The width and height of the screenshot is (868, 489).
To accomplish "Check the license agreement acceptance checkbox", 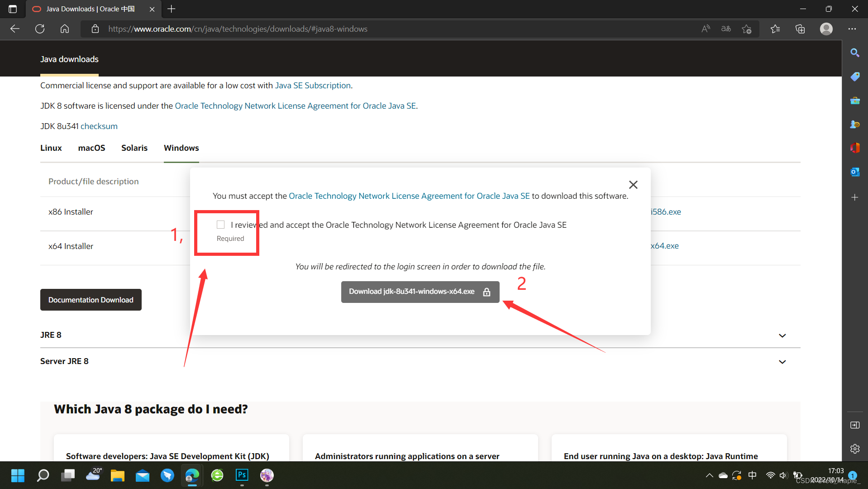I will 220,225.
